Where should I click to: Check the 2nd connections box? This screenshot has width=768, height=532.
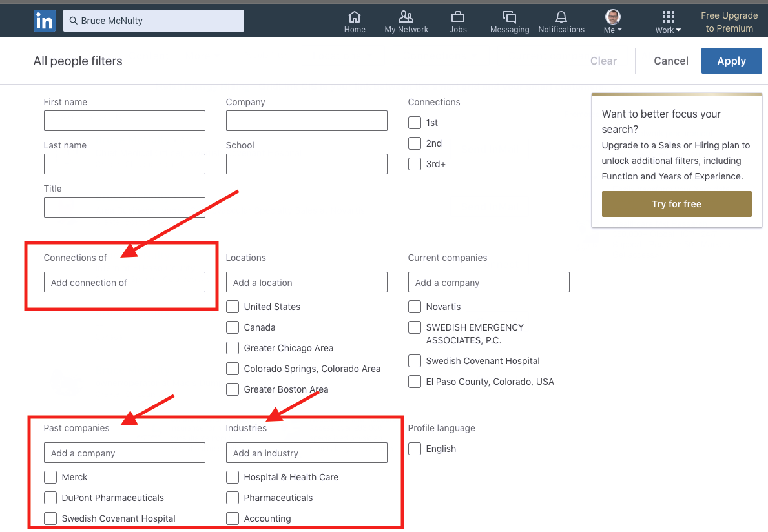coord(415,143)
